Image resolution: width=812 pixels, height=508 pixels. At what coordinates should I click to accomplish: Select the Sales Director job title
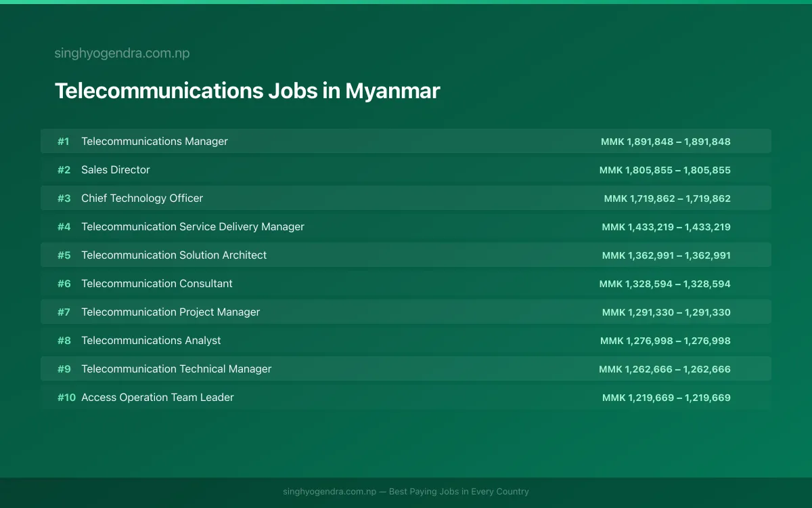coord(116,170)
